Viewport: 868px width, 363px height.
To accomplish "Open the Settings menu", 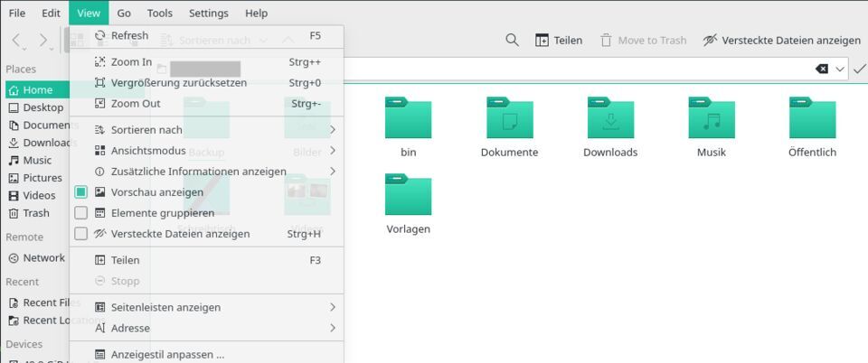I will coord(208,13).
